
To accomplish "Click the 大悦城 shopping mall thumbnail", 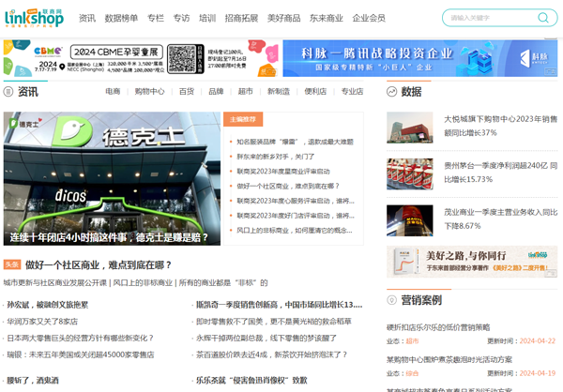I will [x=410, y=128].
